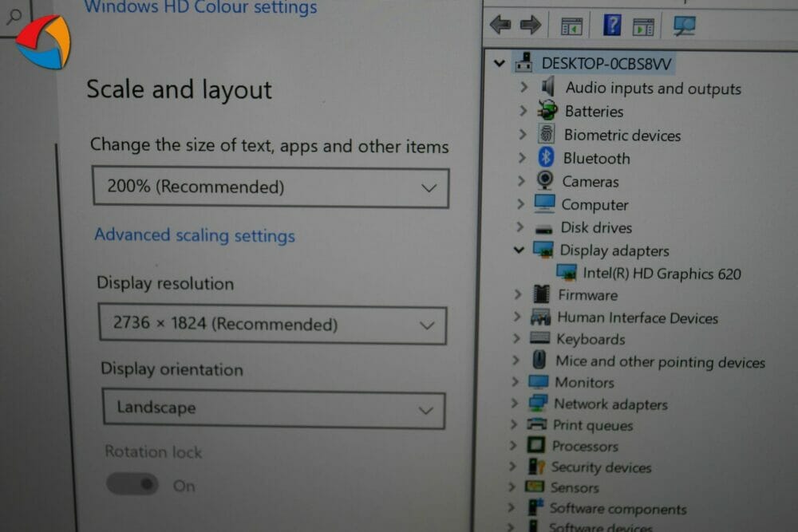Expand the Computer category
Screen dimensions: 798x532
click(x=520, y=203)
